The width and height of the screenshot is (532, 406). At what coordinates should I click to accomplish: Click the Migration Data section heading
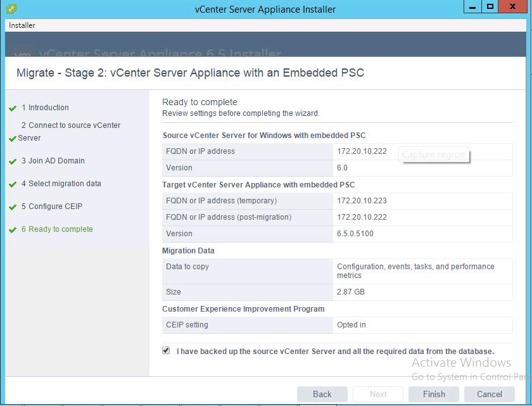click(x=188, y=251)
